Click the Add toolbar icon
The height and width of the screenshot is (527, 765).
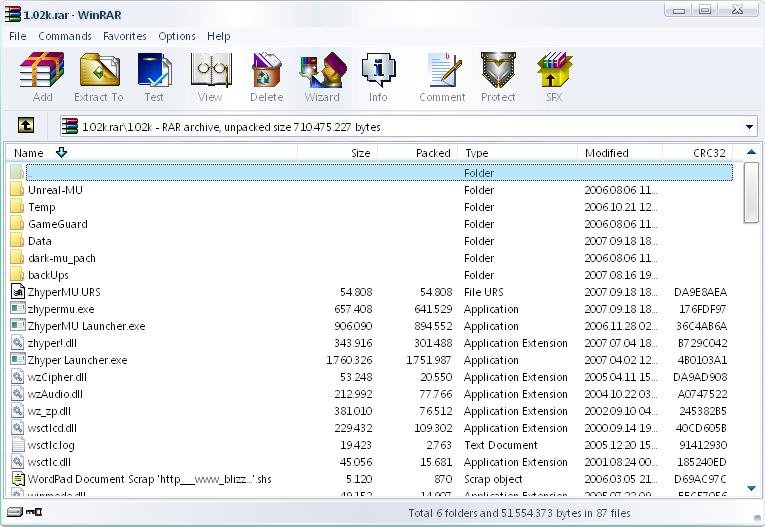pyautogui.click(x=42, y=77)
